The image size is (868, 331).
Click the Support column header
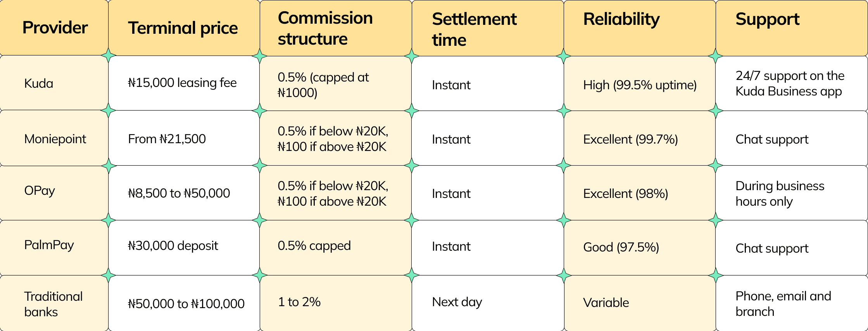(767, 19)
